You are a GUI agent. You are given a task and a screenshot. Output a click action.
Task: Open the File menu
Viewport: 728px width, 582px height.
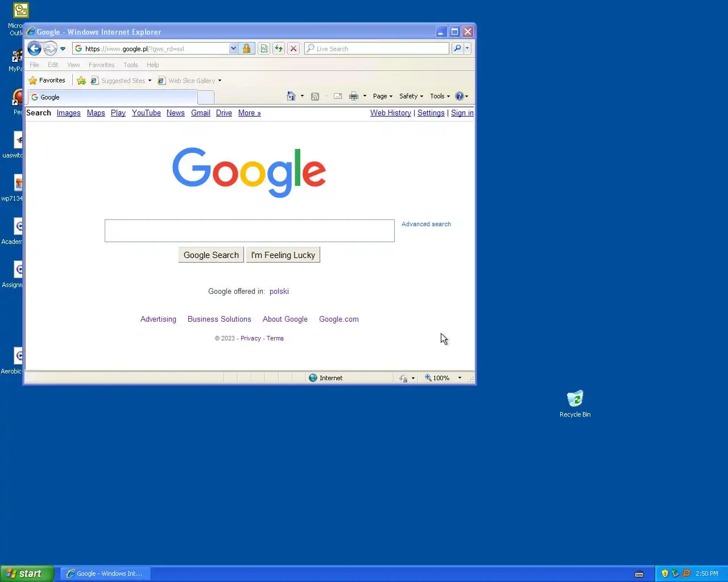tap(34, 65)
